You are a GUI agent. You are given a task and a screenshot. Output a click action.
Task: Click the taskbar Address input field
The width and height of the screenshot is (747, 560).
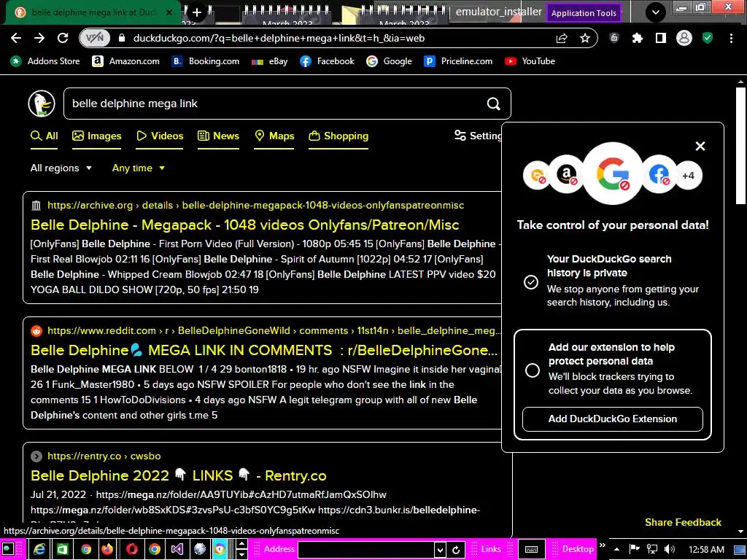[366, 550]
